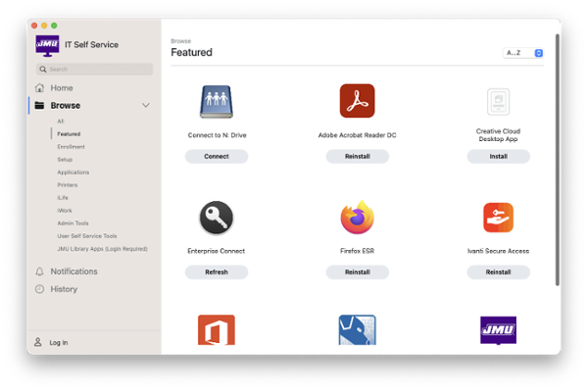
Task: Open the Firefox ESR icon
Action: pos(357,217)
